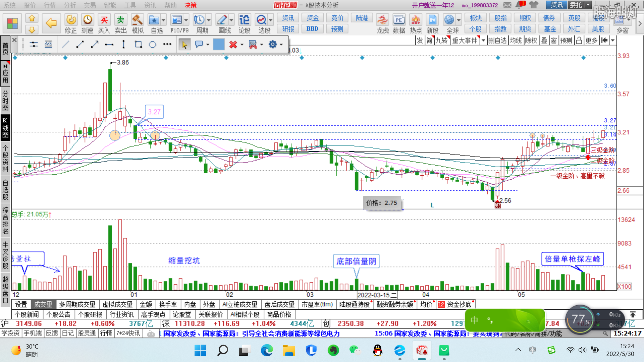Select the rectangle drawing tool

pos(138,44)
